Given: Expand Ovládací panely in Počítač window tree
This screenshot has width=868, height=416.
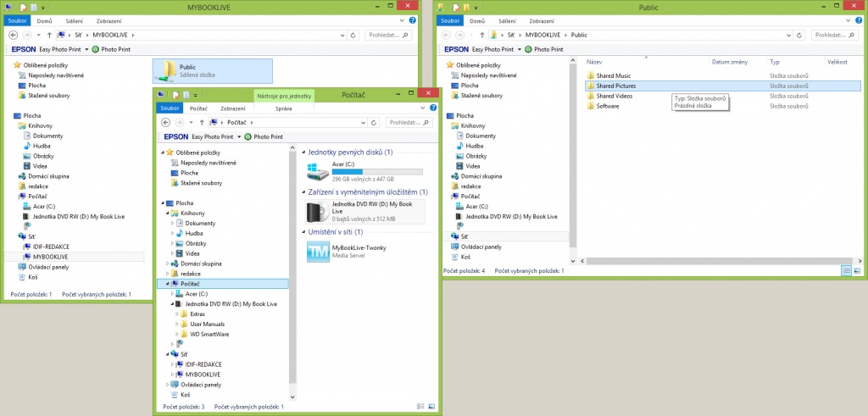Looking at the screenshot, I should click(167, 384).
